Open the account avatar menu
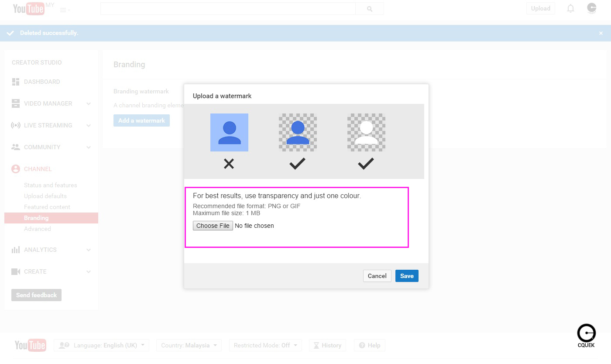The height and width of the screenshot is (364, 611). point(592,8)
